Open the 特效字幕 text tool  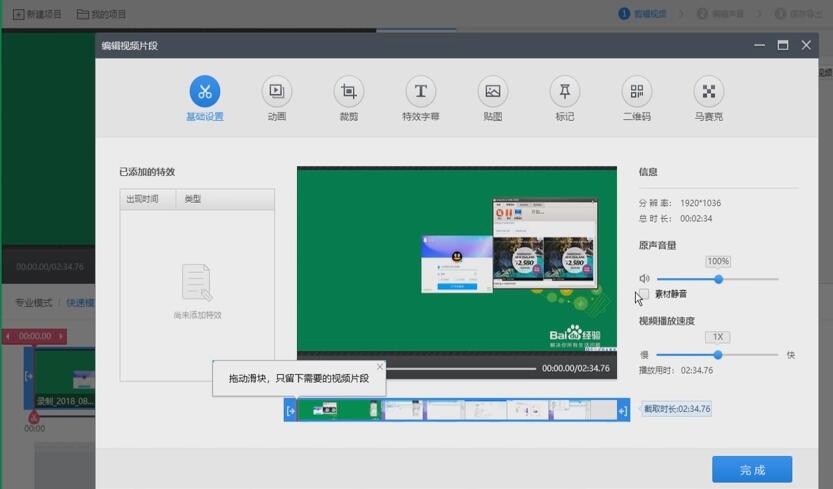tap(421, 92)
